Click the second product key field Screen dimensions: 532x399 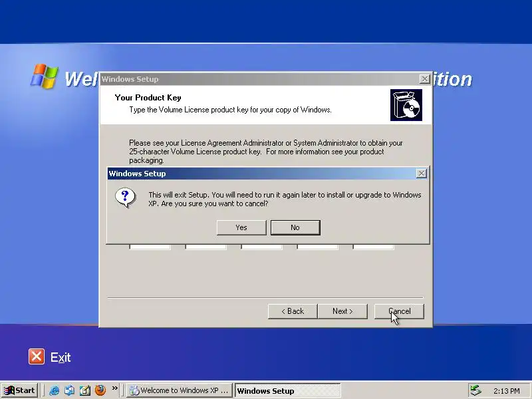point(205,247)
